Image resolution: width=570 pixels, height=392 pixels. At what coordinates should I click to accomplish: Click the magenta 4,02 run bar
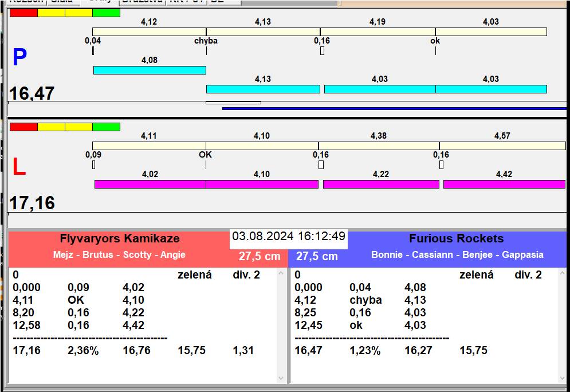tap(150, 184)
